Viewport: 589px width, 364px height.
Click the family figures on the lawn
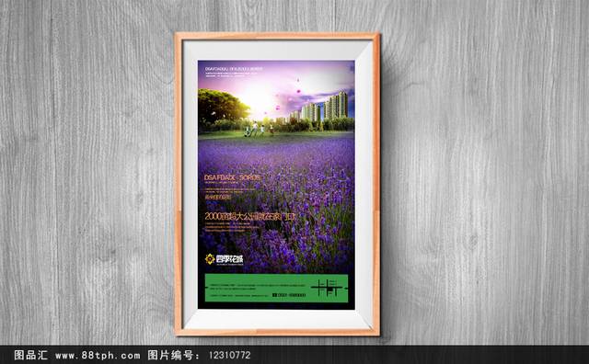pyautogui.click(x=260, y=130)
